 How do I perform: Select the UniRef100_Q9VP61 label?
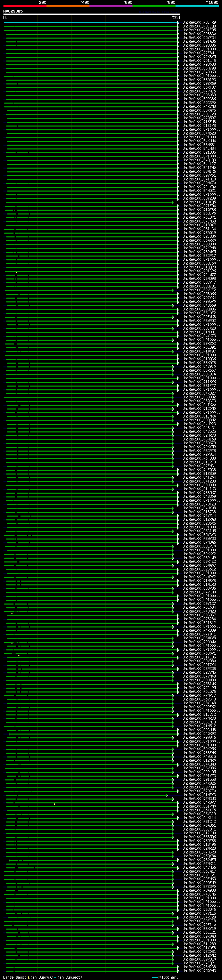199,175
